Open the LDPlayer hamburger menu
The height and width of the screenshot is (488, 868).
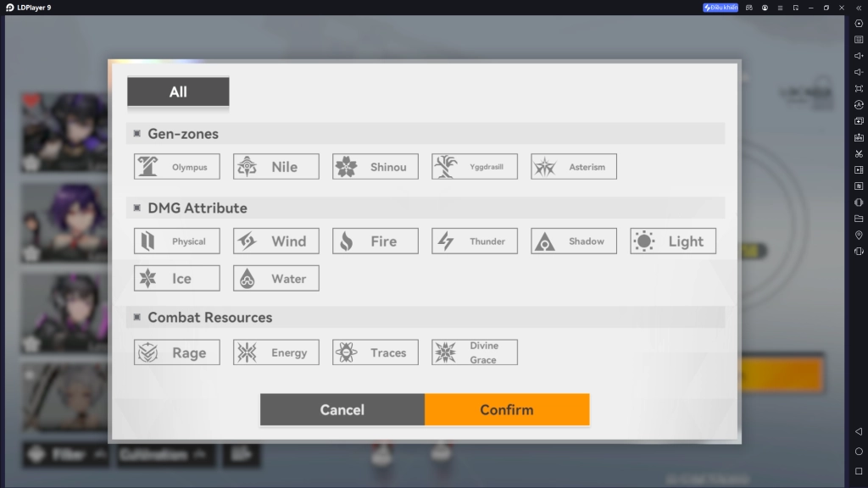[780, 8]
